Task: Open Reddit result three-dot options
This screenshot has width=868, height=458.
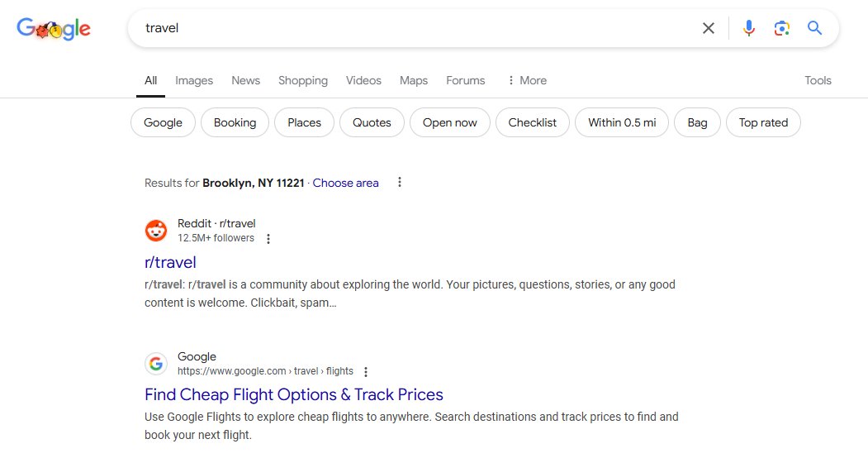Action: (x=268, y=239)
